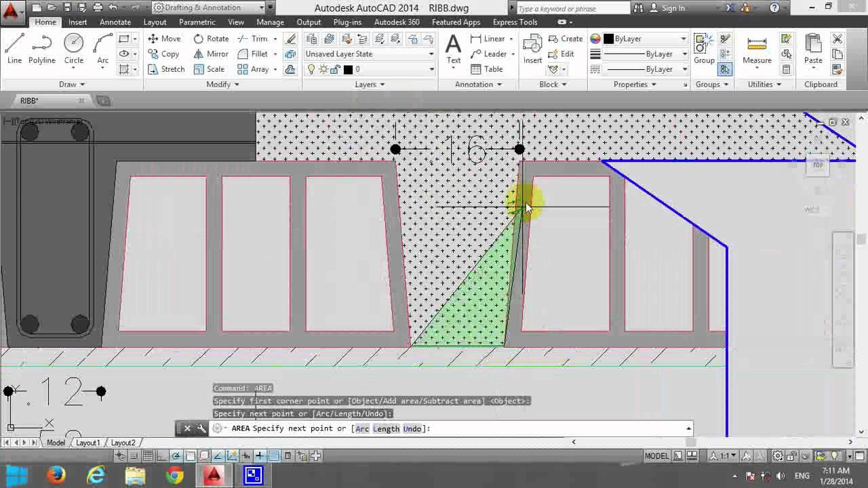Add a Linear dimension
Image resolution: width=868 pixels, height=488 pixels.
pyautogui.click(x=487, y=39)
